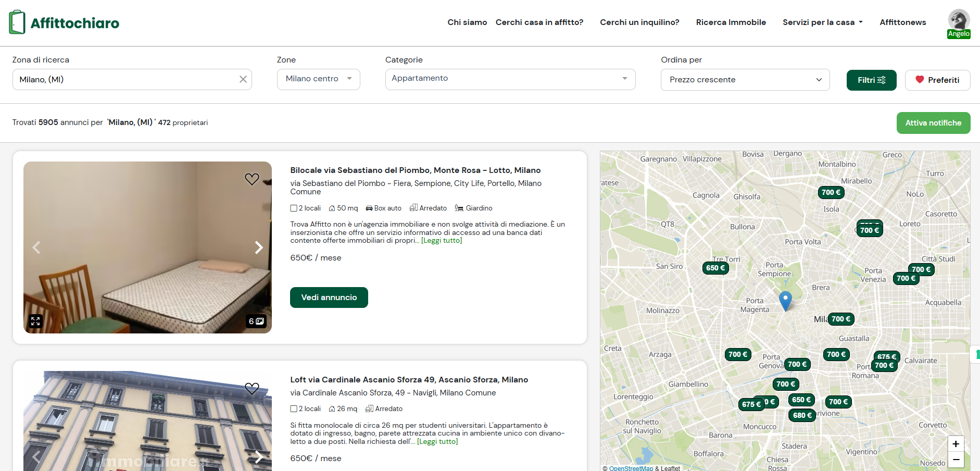Image resolution: width=980 pixels, height=471 pixels.
Task: Show next photo of Bilocale listing
Action: click(x=259, y=247)
